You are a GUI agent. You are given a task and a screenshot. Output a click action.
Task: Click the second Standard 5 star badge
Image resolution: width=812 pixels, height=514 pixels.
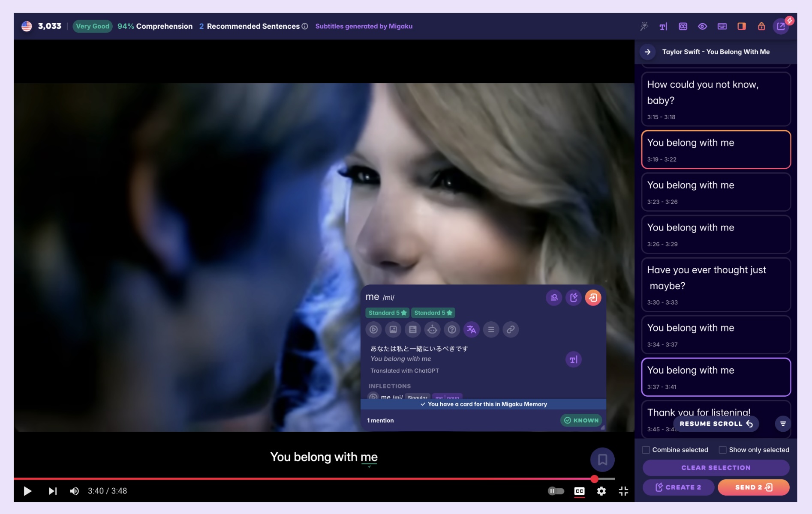pyautogui.click(x=433, y=313)
